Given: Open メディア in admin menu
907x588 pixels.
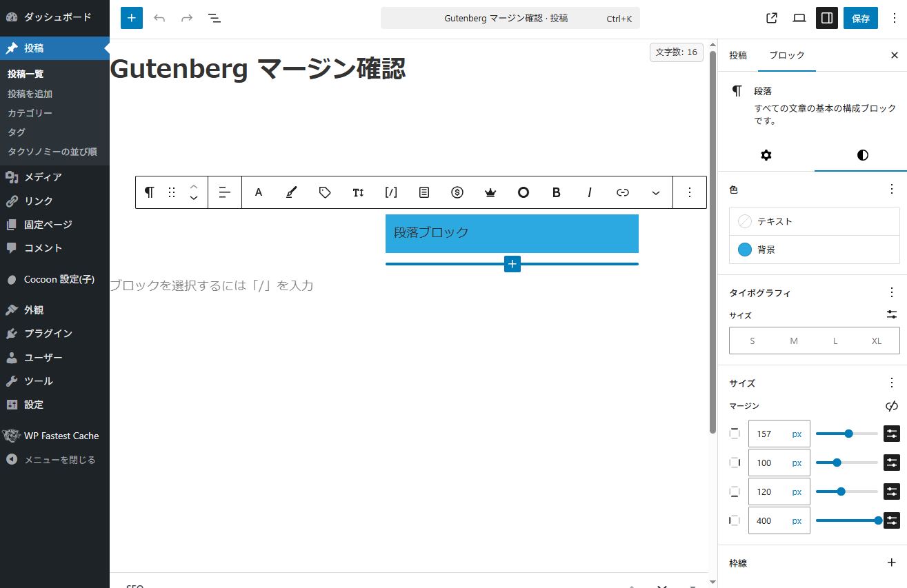Looking at the screenshot, I should pyautogui.click(x=43, y=177).
